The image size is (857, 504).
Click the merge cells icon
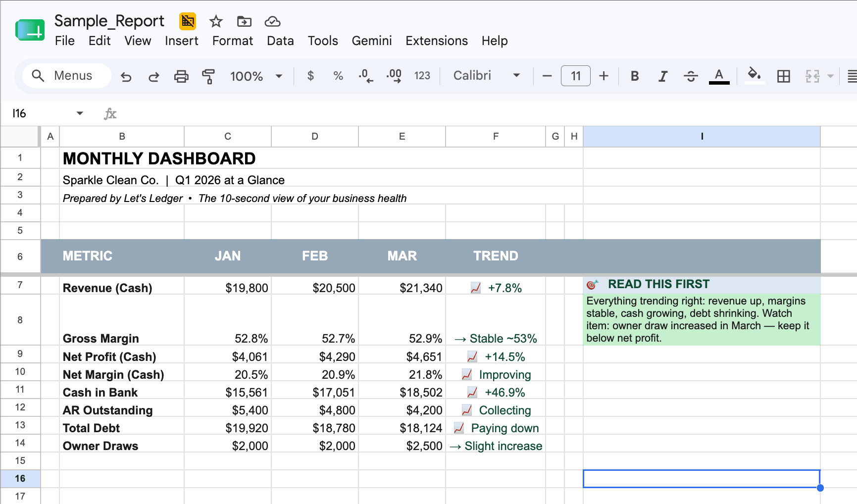[812, 76]
